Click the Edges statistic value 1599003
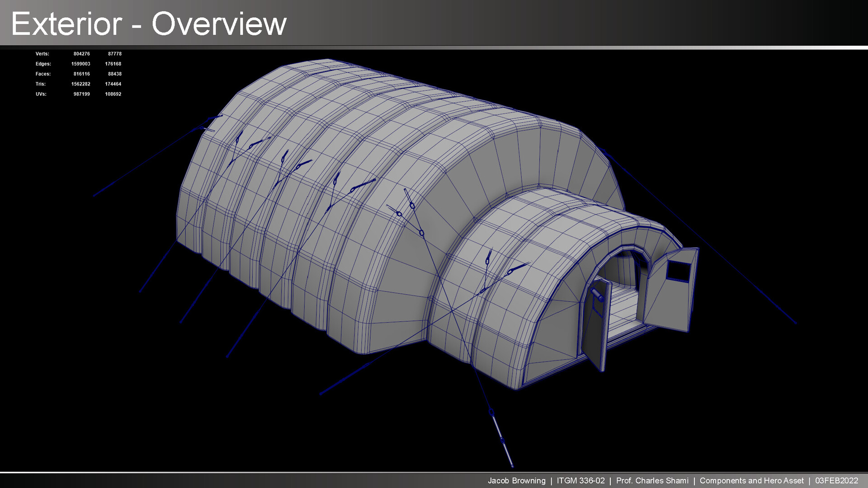Image resolution: width=868 pixels, height=488 pixels. (x=80, y=64)
